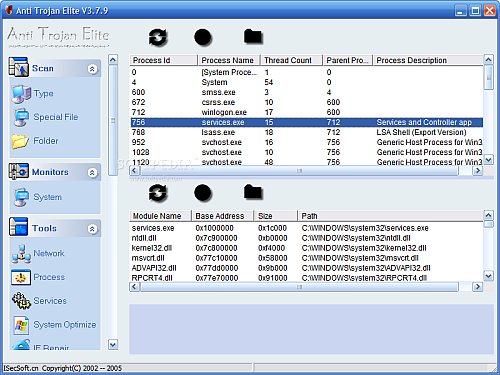Viewport: 500px width, 375px height.
Task: Click the LSA Shell (Export Version) description
Action: 421,132
